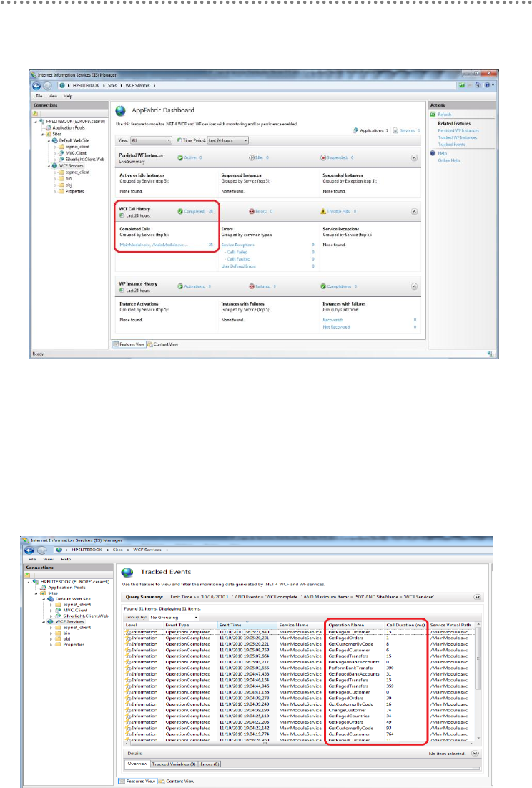532x788 pixels.
Task: Switch to Content View tab in dashboard window
Action: click(162, 345)
